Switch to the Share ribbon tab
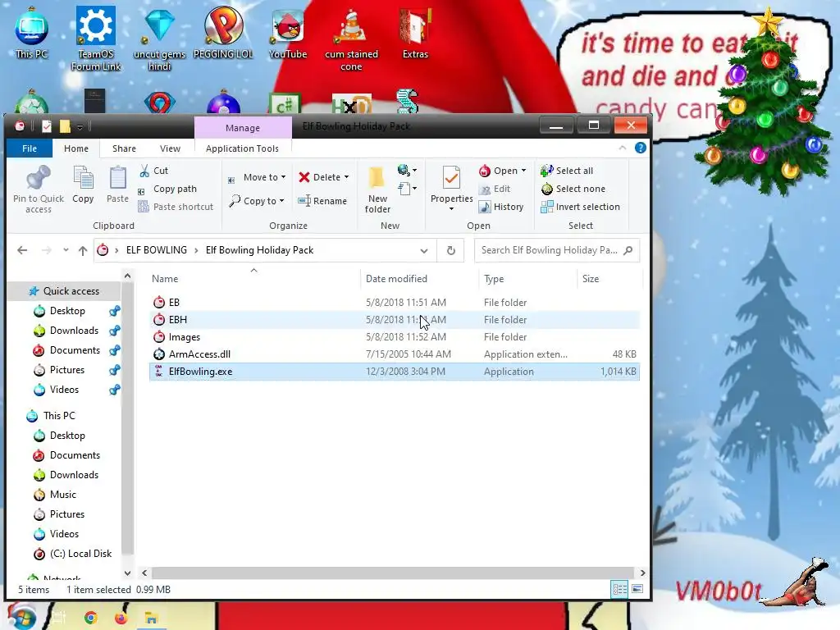The height and width of the screenshot is (630, 840). pos(124,148)
